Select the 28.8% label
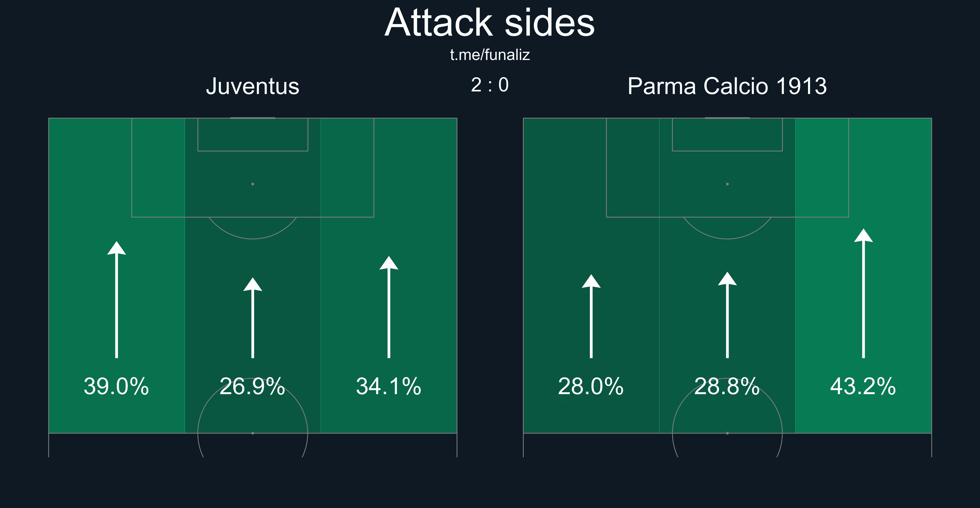 (x=727, y=387)
